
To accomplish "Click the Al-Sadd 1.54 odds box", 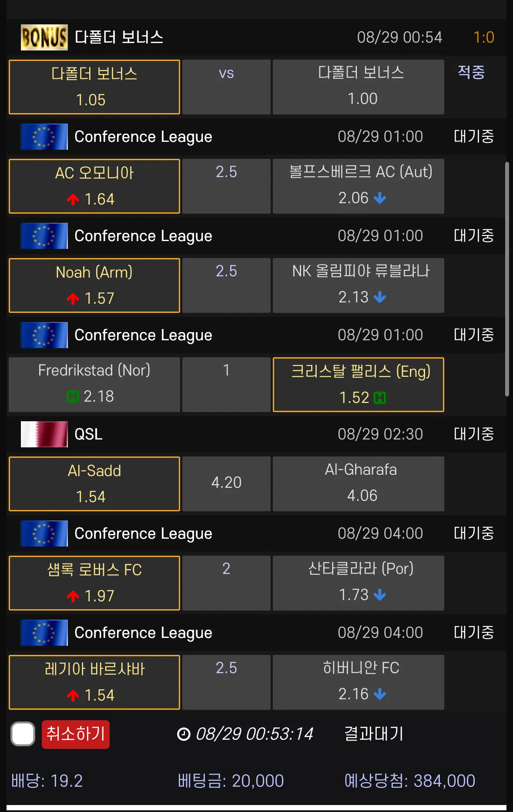I will tap(94, 484).
